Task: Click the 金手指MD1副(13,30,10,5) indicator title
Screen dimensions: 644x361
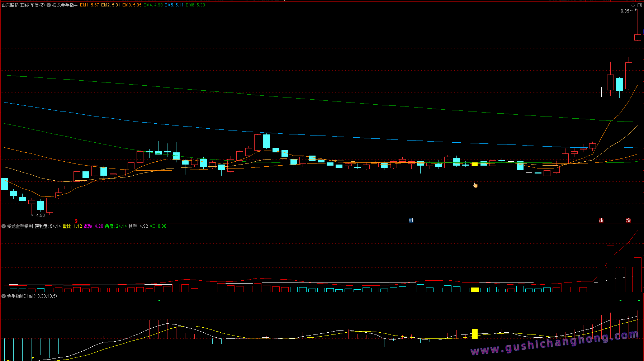Action: point(32,296)
